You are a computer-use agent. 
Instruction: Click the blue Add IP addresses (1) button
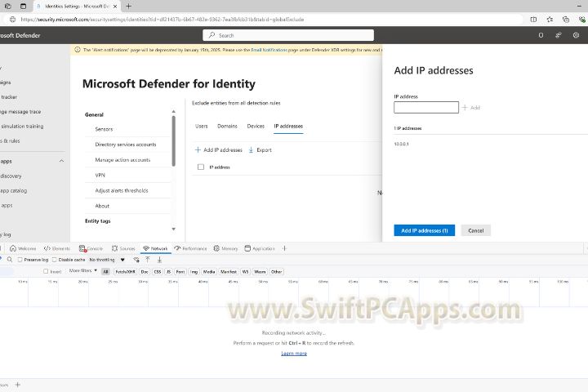[424, 230]
